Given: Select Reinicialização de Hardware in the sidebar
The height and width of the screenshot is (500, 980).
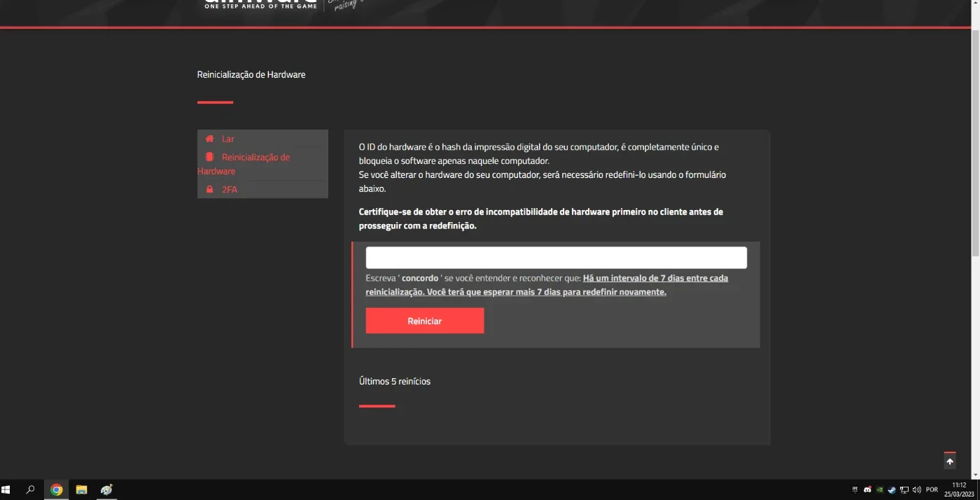Looking at the screenshot, I should point(262,164).
